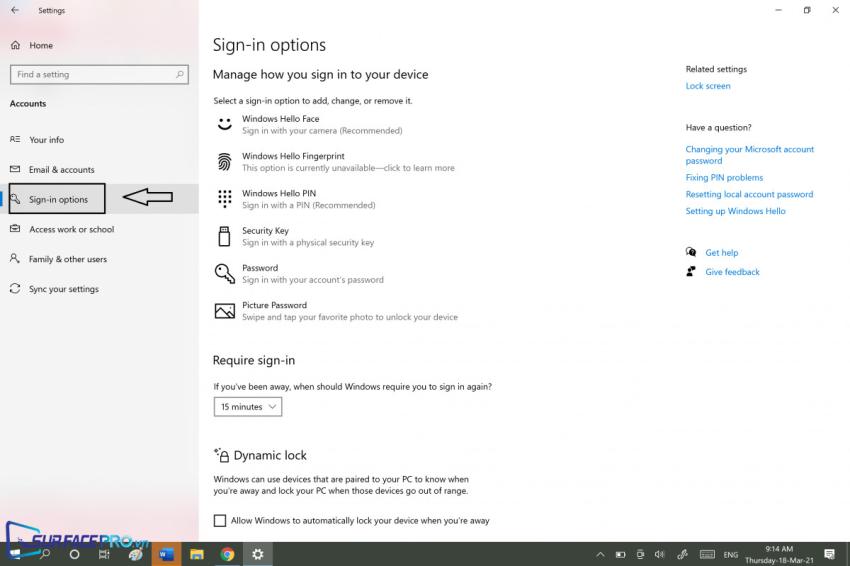Open Task View from taskbar
The height and width of the screenshot is (566, 850).
coord(104,554)
